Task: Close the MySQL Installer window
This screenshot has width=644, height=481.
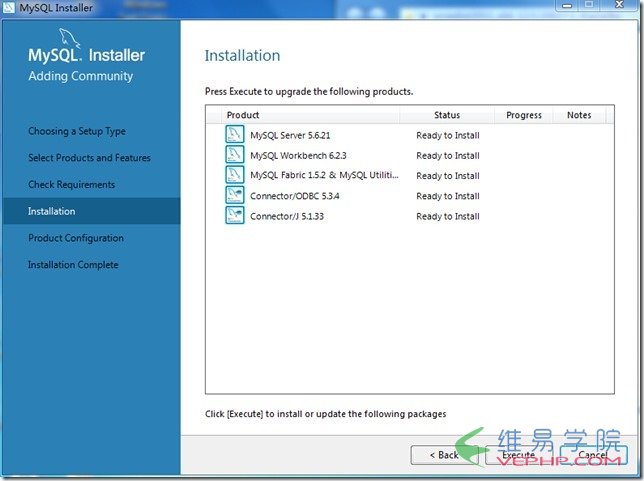Action: tap(620, 5)
